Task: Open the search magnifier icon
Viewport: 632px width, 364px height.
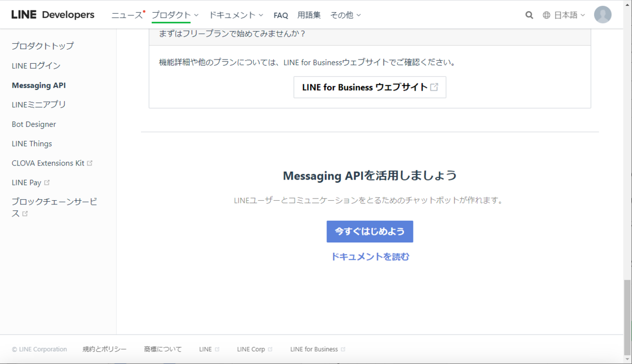Action: click(x=529, y=15)
